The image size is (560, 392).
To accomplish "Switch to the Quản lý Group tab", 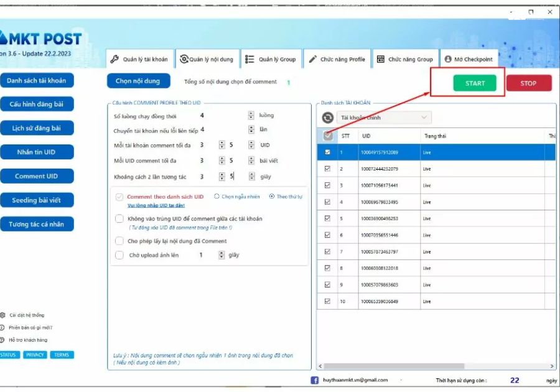I will tap(271, 59).
